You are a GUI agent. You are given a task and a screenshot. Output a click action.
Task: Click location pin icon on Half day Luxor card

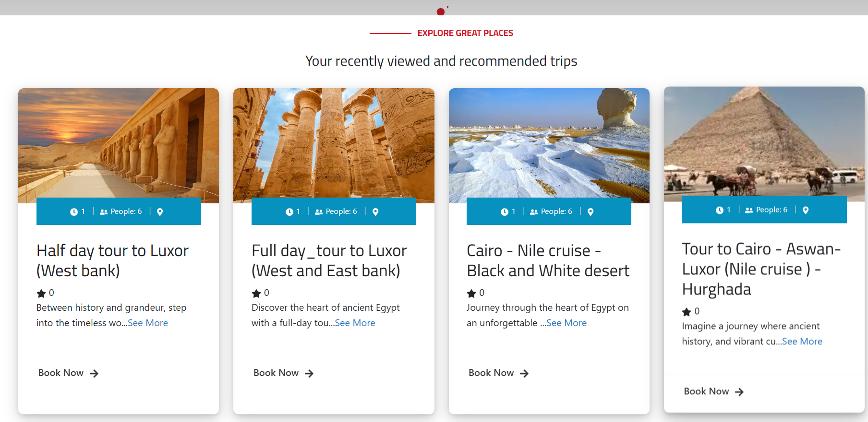[x=160, y=212]
